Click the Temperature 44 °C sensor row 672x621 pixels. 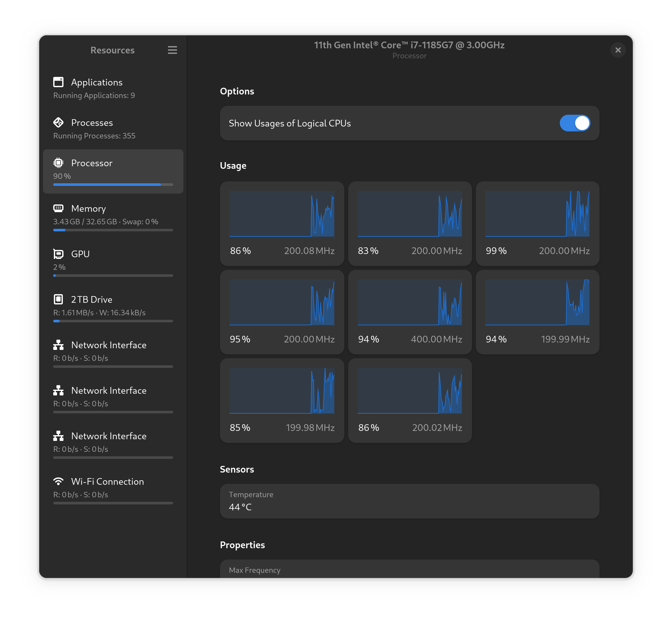[409, 501]
